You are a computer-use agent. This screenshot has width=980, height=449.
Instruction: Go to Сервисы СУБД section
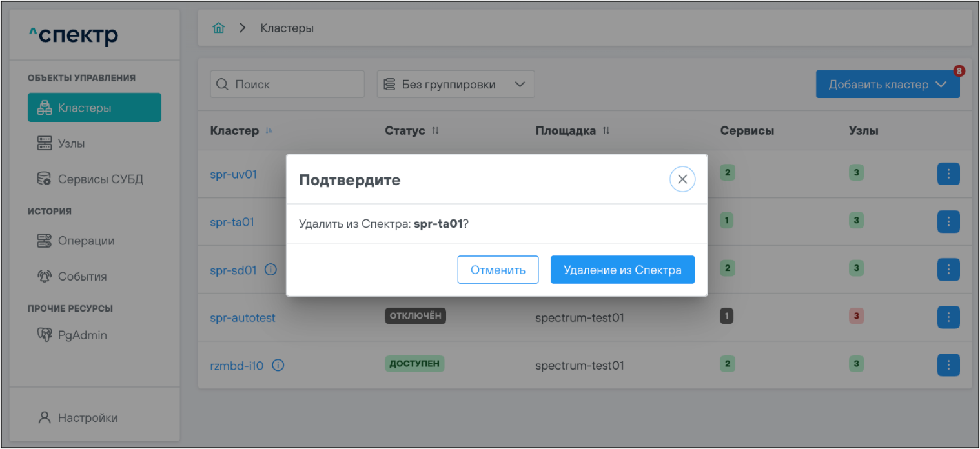click(x=100, y=179)
